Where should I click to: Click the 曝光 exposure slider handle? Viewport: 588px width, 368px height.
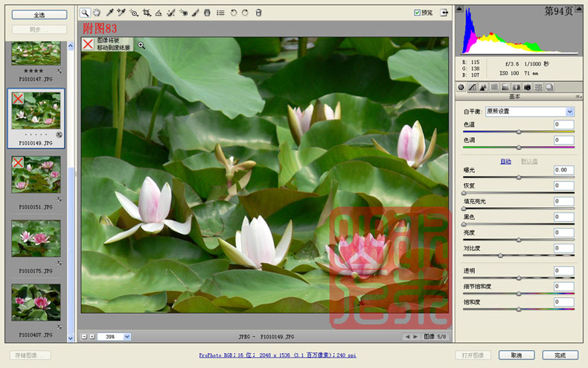[x=519, y=177]
